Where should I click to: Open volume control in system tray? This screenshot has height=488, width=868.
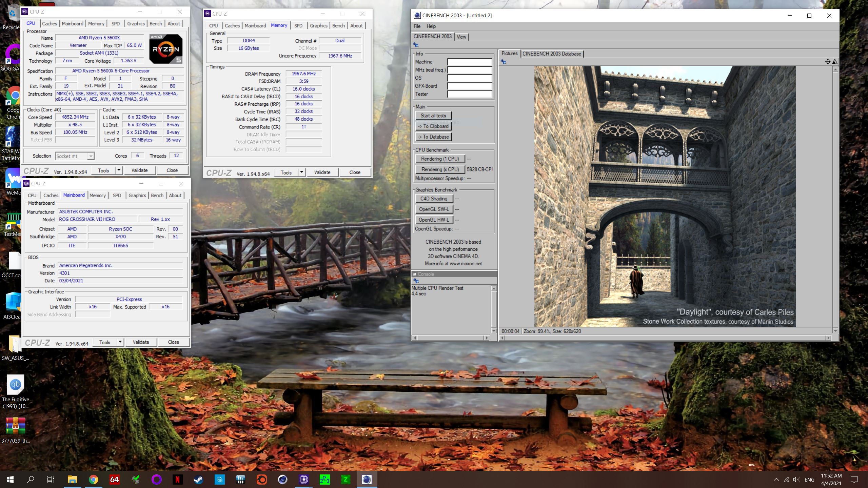[x=797, y=480]
